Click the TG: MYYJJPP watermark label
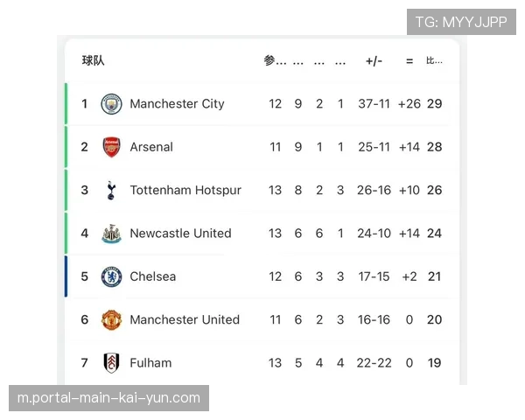 click(x=461, y=22)
